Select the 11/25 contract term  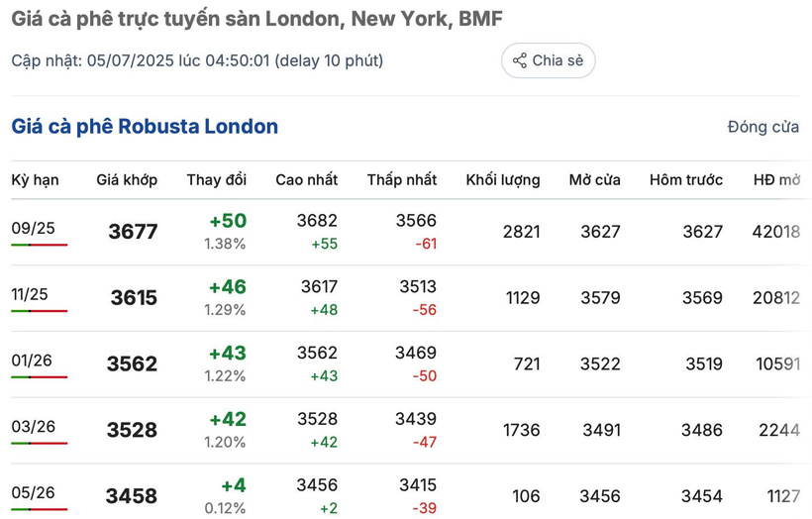(x=30, y=294)
